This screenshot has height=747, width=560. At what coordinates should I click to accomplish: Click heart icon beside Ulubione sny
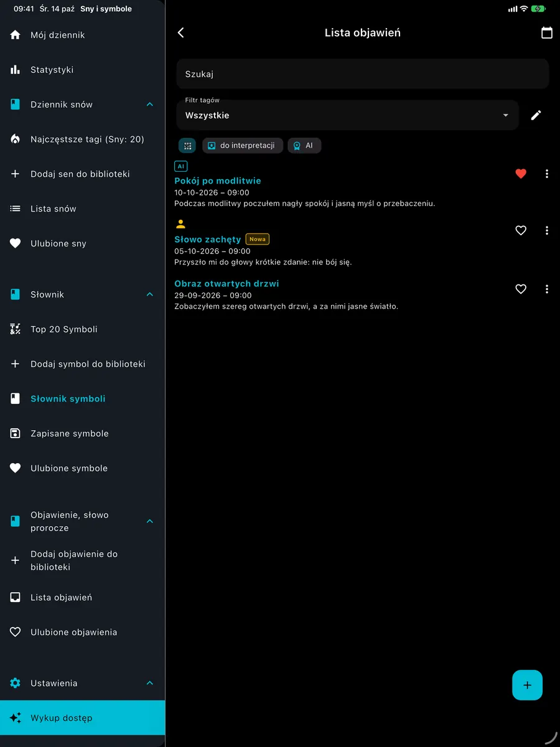16,243
